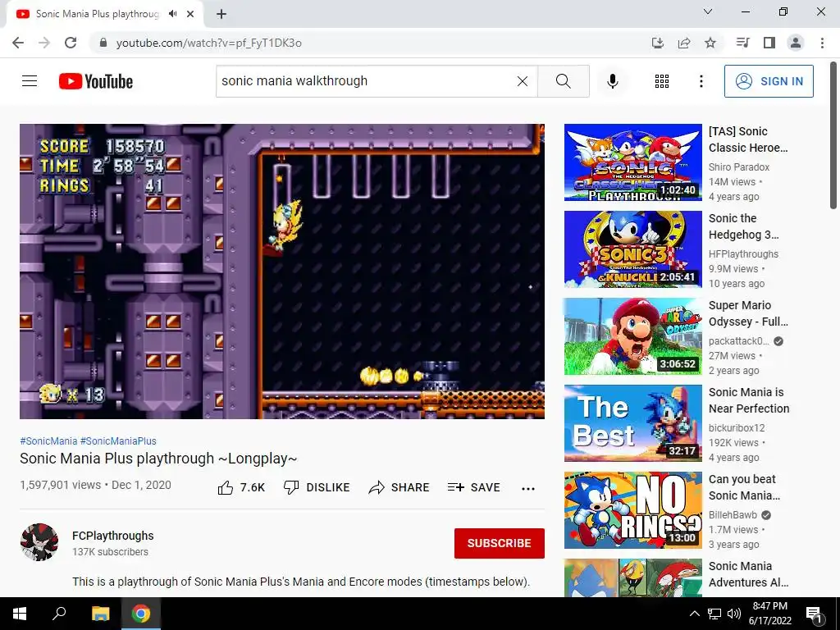Open the media controls icon in Chrome toolbar
The width and height of the screenshot is (840, 630).
click(742, 43)
